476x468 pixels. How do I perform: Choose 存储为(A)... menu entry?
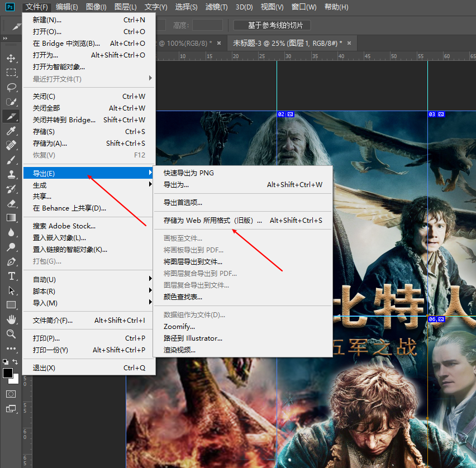coord(88,144)
